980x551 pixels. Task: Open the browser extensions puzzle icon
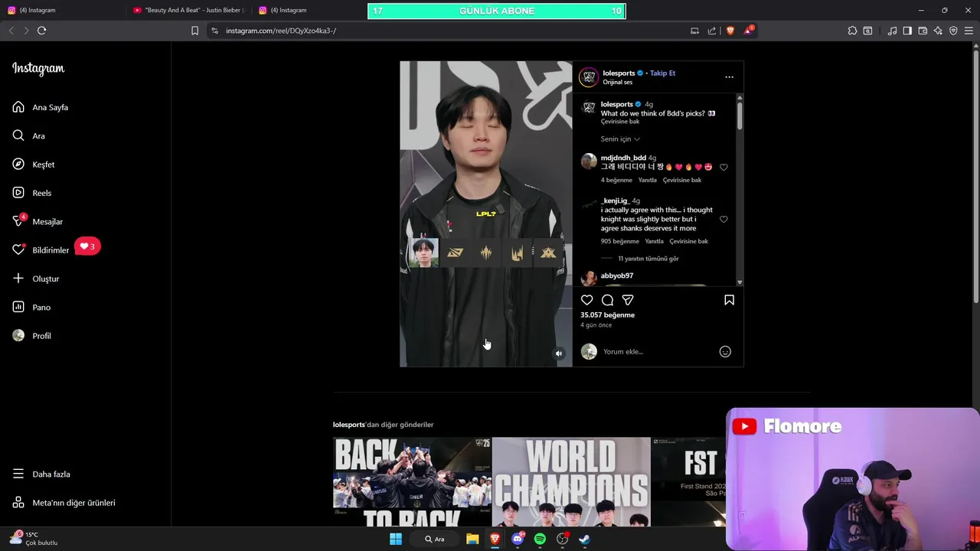852,31
